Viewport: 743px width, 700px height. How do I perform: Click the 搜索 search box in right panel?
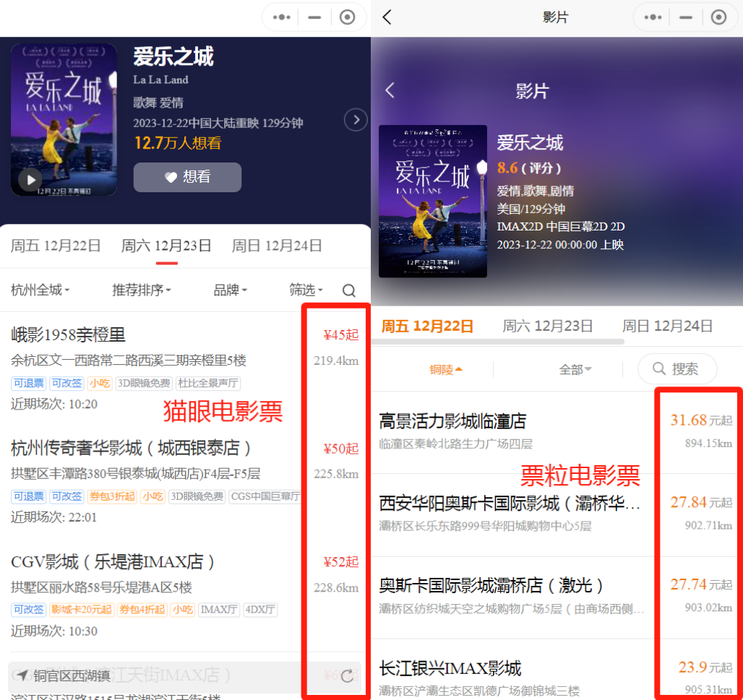677,369
